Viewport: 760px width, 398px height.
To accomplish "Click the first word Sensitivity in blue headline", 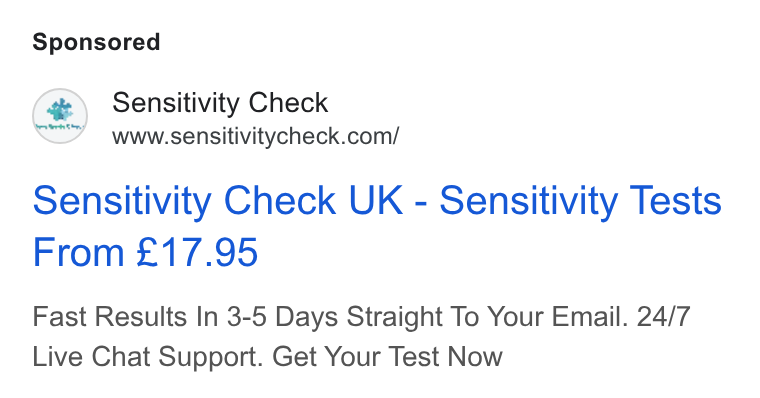I will pos(122,200).
